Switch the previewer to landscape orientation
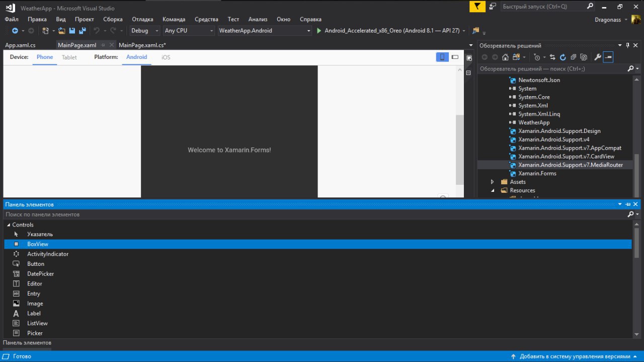This screenshot has height=362, width=644. (455, 57)
